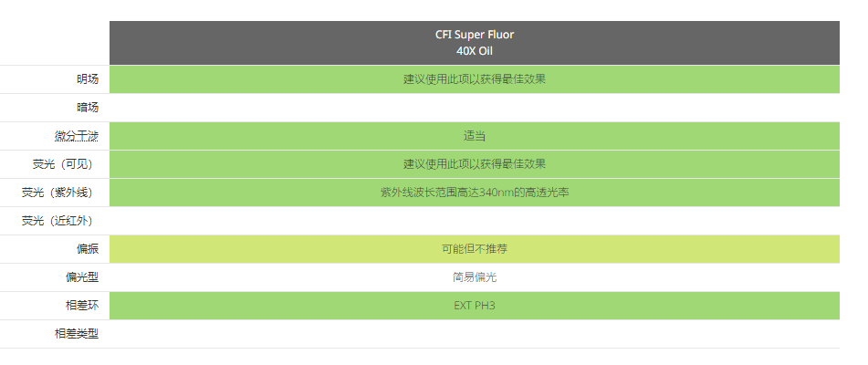Image resolution: width=868 pixels, height=365 pixels.
Task: Click the 偏光型 row label
Action: point(82,277)
